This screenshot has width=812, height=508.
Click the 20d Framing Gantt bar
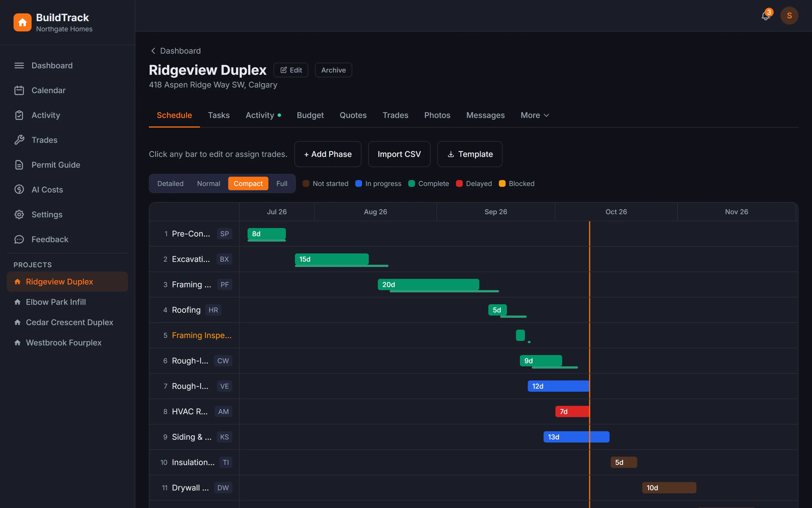429,284
